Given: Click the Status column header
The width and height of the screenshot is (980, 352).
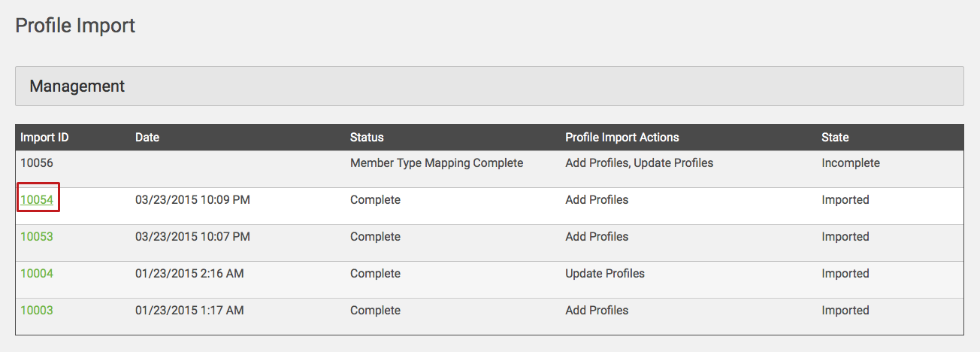Looking at the screenshot, I should [x=367, y=138].
